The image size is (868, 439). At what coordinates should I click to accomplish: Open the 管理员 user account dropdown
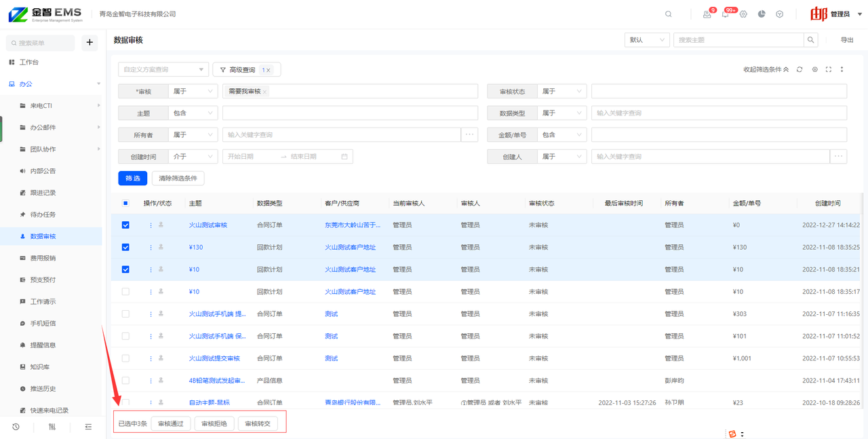pyautogui.click(x=836, y=14)
